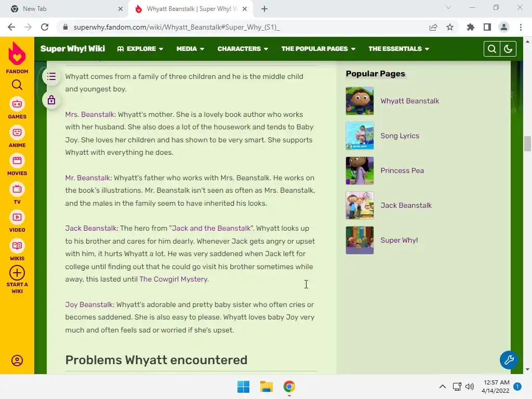Follow the Jack Beanstalk article link
This screenshot has height=399, width=532.
(x=91, y=229)
